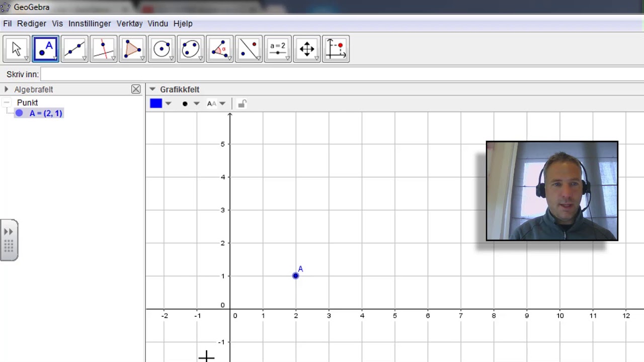Viewport: 644px width, 362px height.
Task: Click the Algebrafelt panel title
Action: click(34, 89)
